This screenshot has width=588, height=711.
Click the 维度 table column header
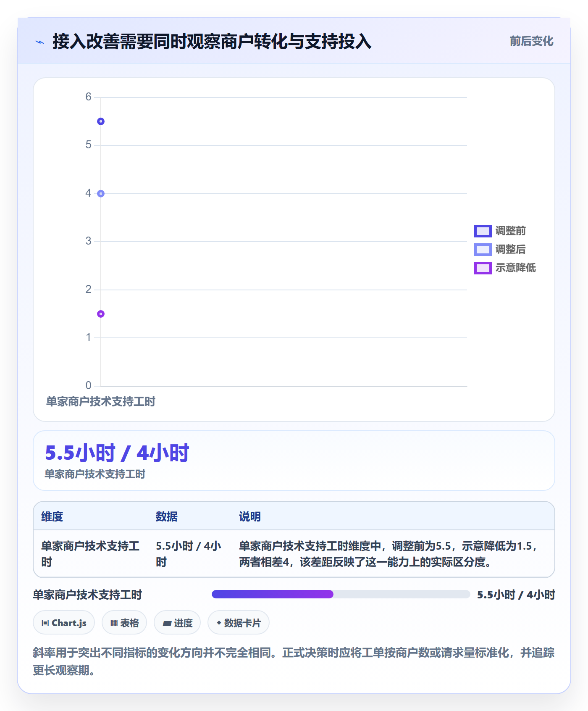pyautogui.click(x=52, y=516)
